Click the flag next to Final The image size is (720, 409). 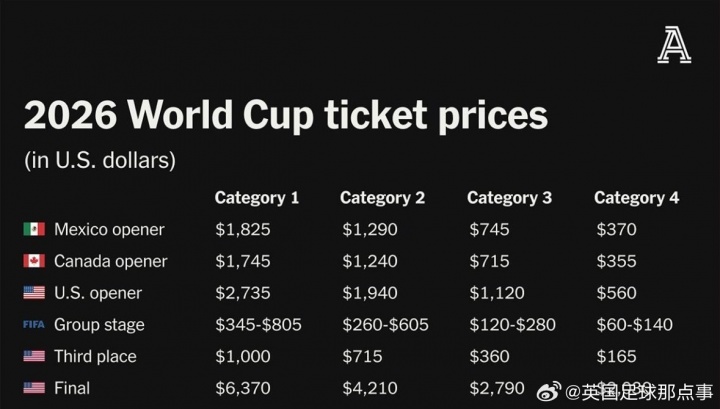[x=34, y=388]
